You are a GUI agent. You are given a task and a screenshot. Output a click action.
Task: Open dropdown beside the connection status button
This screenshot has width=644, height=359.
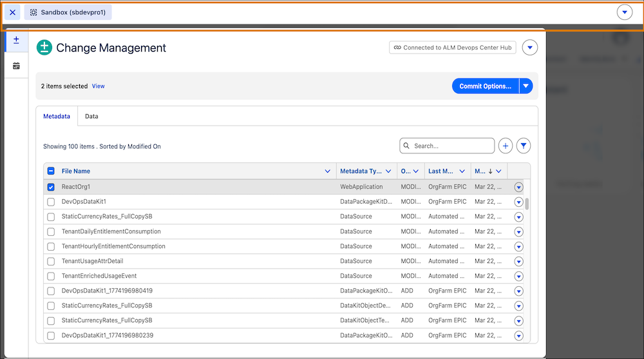[x=530, y=48]
